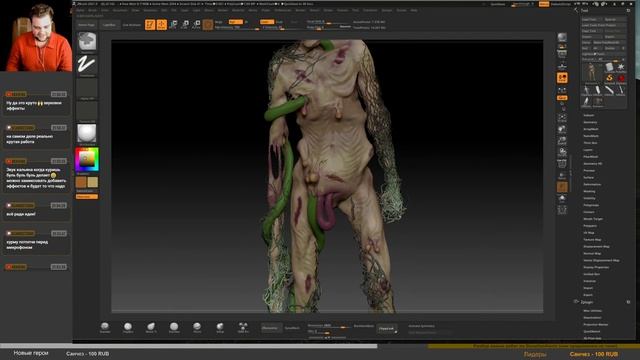This screenshot has width=640, height=360.
Task: Open the Brush menu
Action: pyautogui.click(x=93, y=10)
